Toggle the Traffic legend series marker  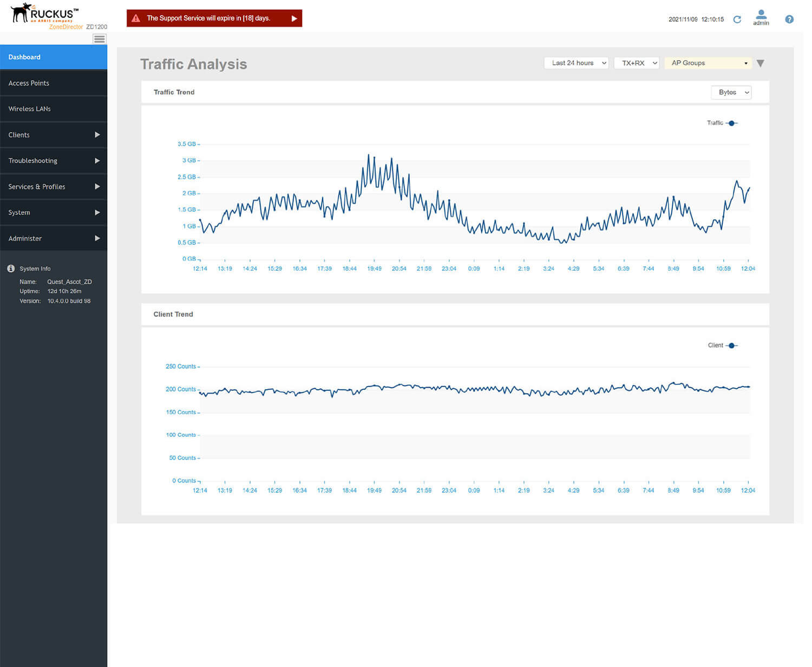[731, 123]
